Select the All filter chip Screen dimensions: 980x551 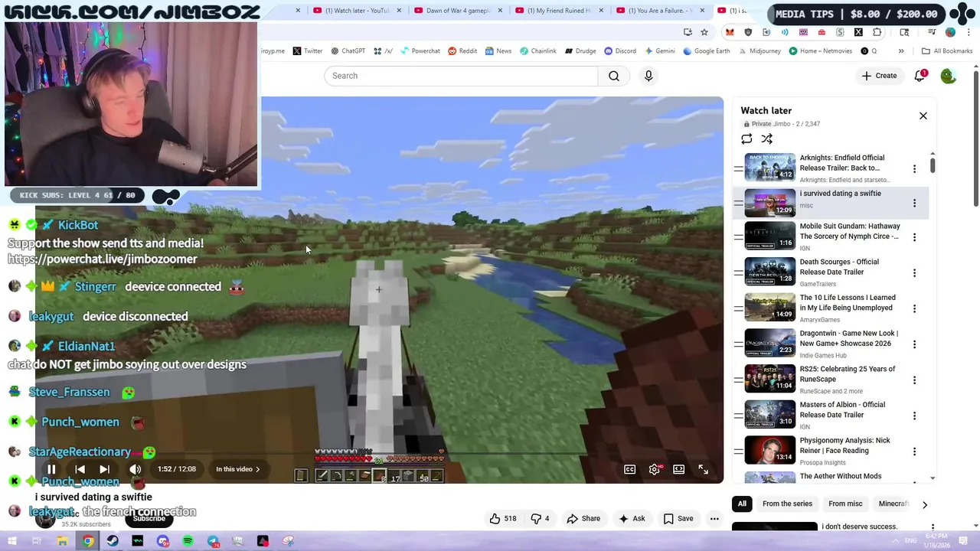[x=742, y=504]
